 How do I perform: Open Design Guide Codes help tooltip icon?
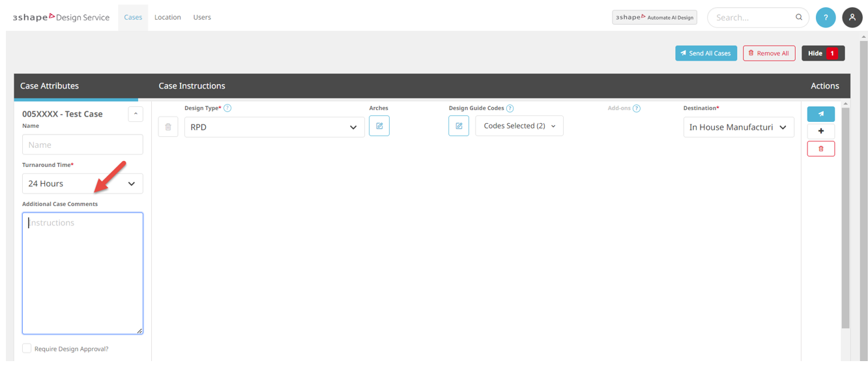point(510,108)
